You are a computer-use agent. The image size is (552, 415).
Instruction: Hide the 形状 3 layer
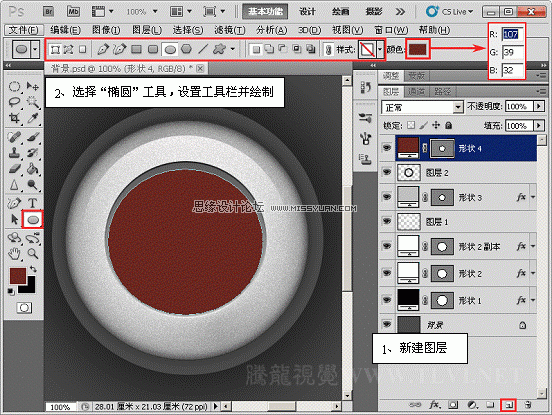(387, 197)
